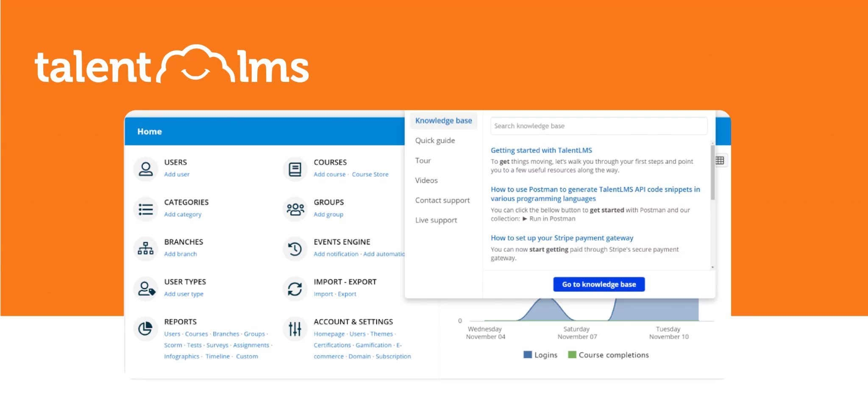Click the green Course completions legend swatch
The height and width of the screenshot is (401, 868).
(572, 355)
